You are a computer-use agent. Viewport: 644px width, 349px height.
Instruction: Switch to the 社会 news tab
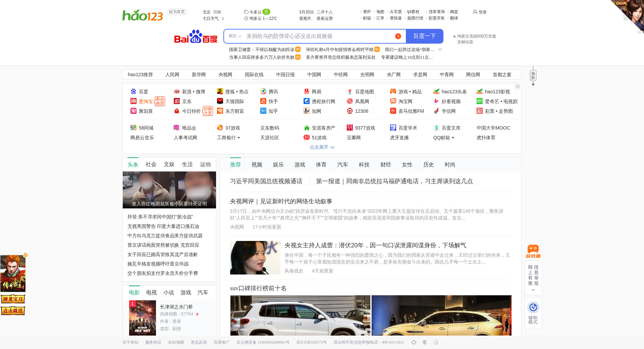[x=151, y=164]
